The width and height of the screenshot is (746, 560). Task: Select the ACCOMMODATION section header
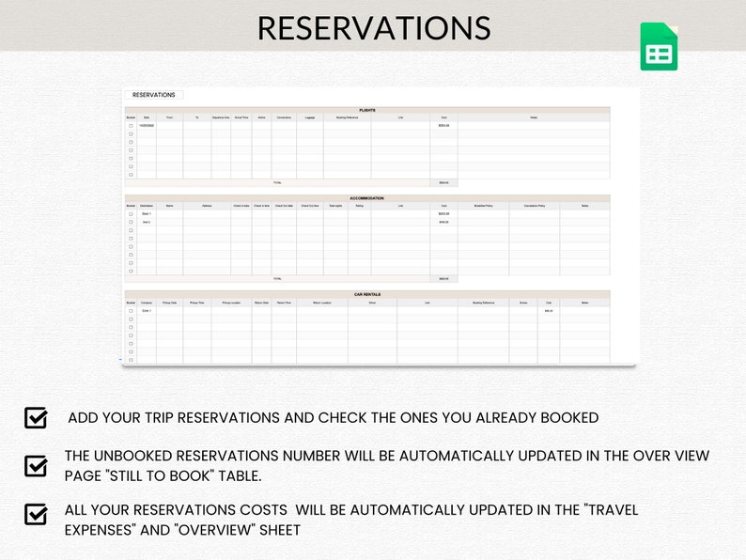[x=367, y=198]
